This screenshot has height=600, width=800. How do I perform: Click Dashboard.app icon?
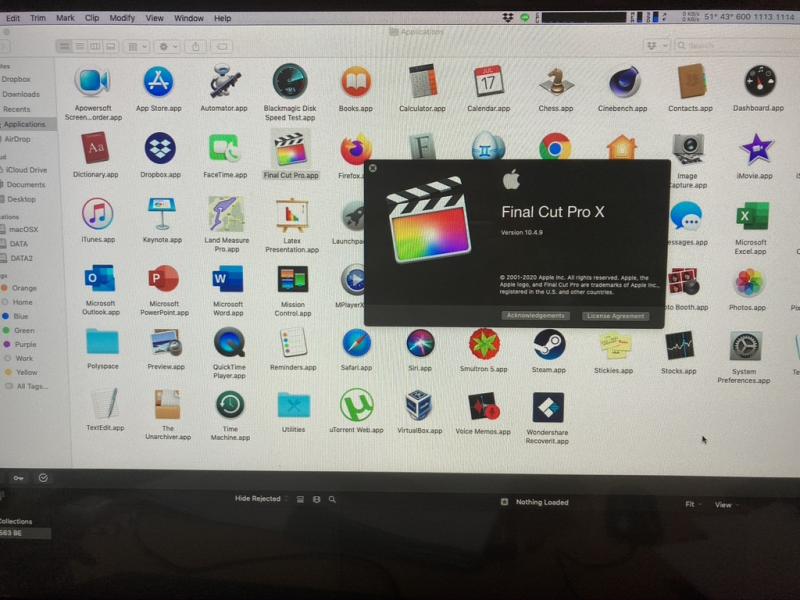point(760,81)
